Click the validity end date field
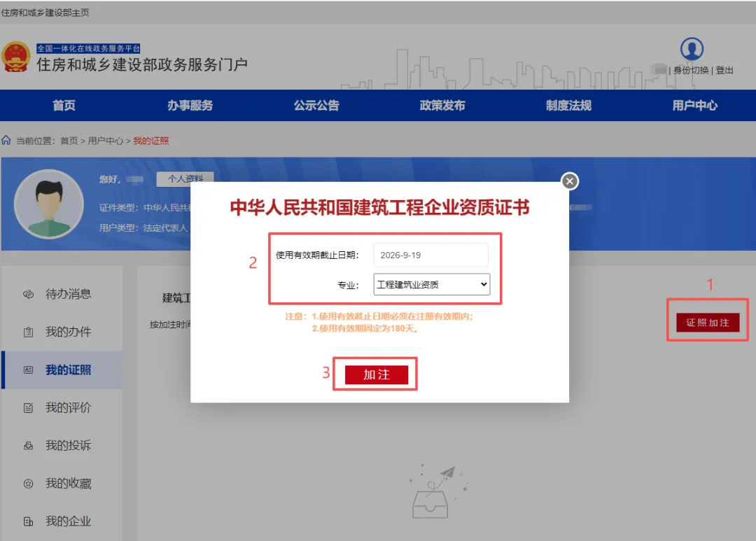 430,255
